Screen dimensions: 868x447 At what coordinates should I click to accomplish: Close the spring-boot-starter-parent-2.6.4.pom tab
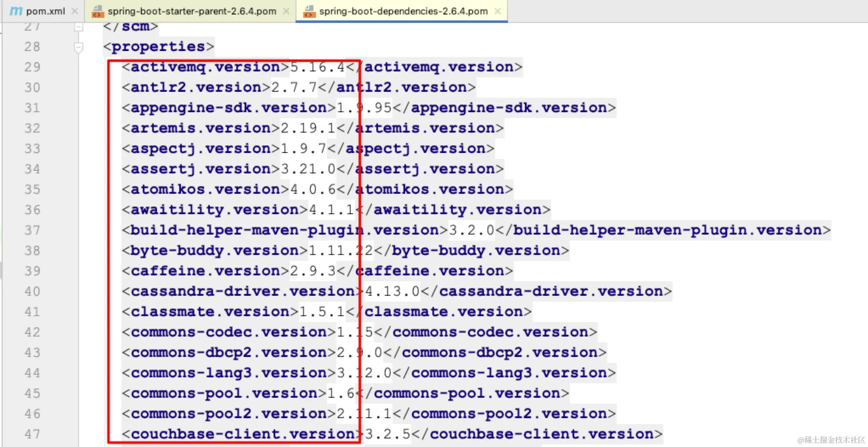tap(286, 11)
